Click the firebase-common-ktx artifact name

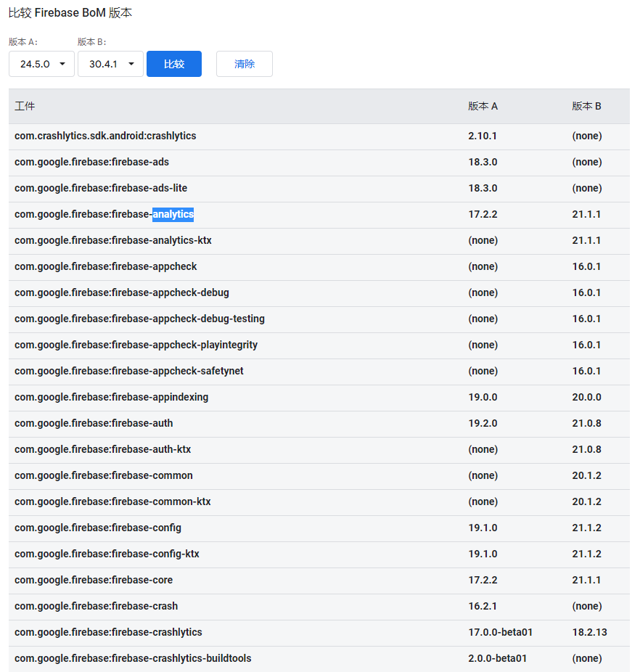[x=112, y=502]
